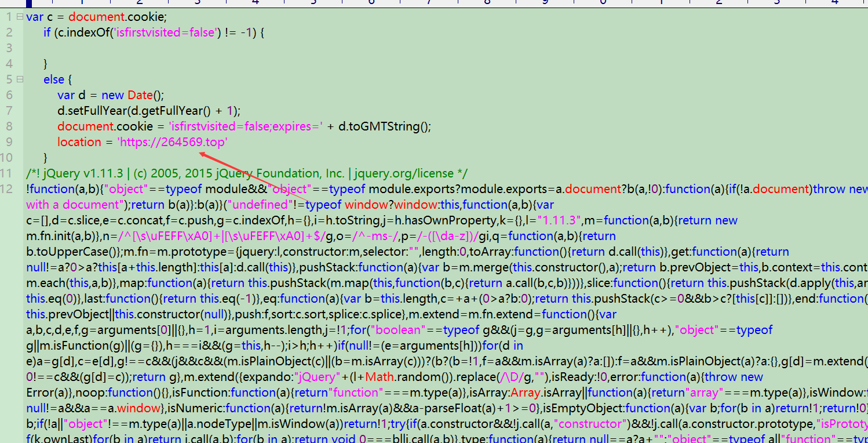Screen dimensions: 868x443
Task: Click line number 3 in the gutter
Action: coord(8,48)
